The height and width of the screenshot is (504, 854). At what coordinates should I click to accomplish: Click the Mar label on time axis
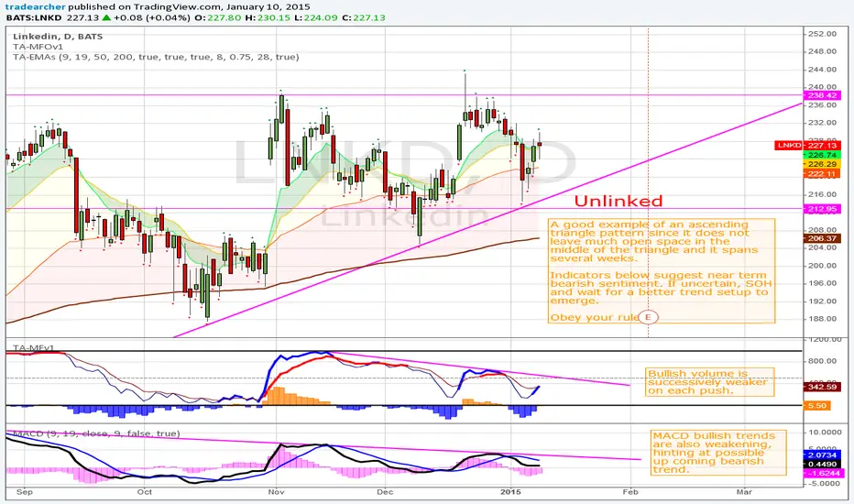point(744,491)
